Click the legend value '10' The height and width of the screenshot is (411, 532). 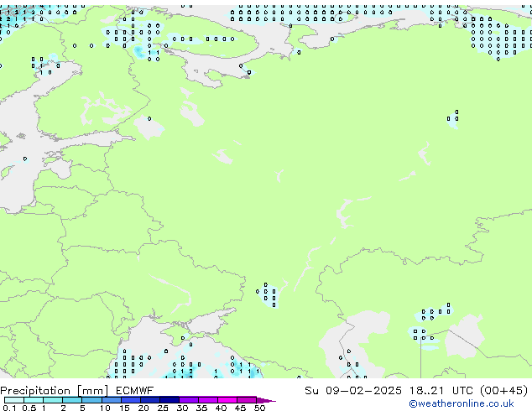tap(105, 408)
